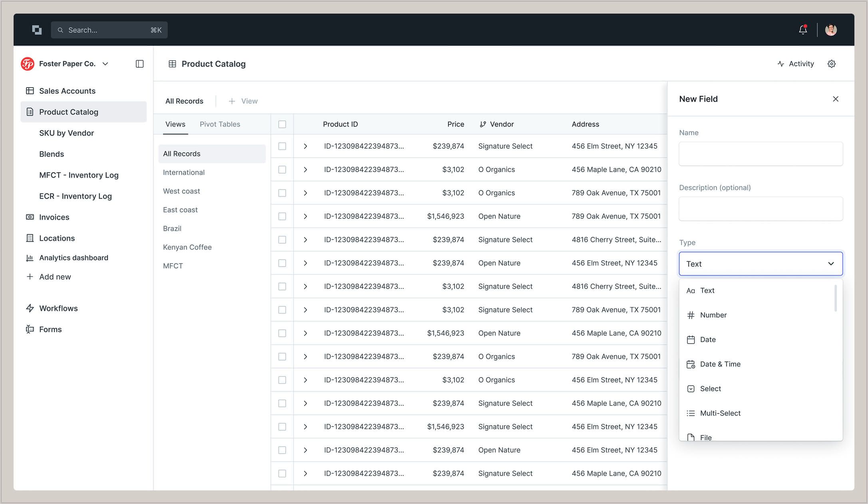Click the user avatar in top bar
Screen dimensions: 868x504
[831, 30]
